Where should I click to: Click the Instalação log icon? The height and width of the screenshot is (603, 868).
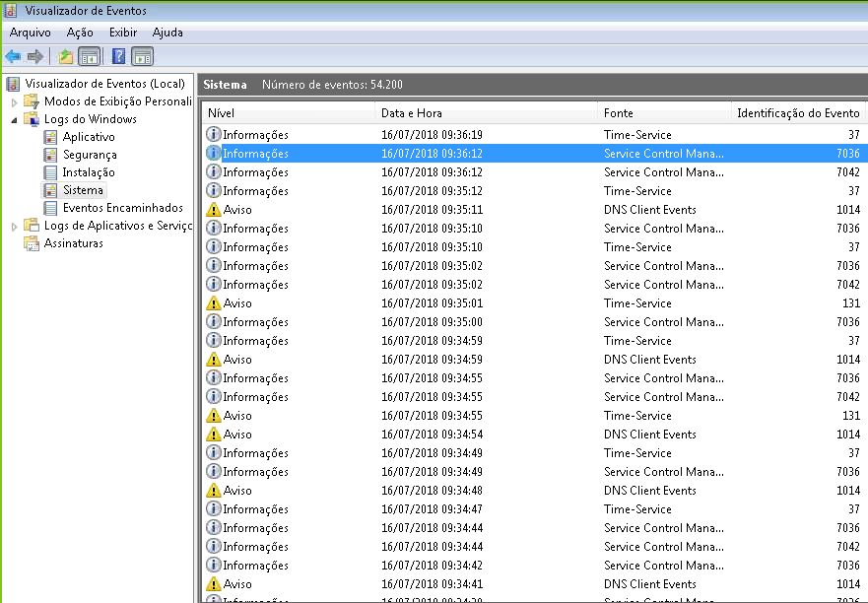coord(50,172)
